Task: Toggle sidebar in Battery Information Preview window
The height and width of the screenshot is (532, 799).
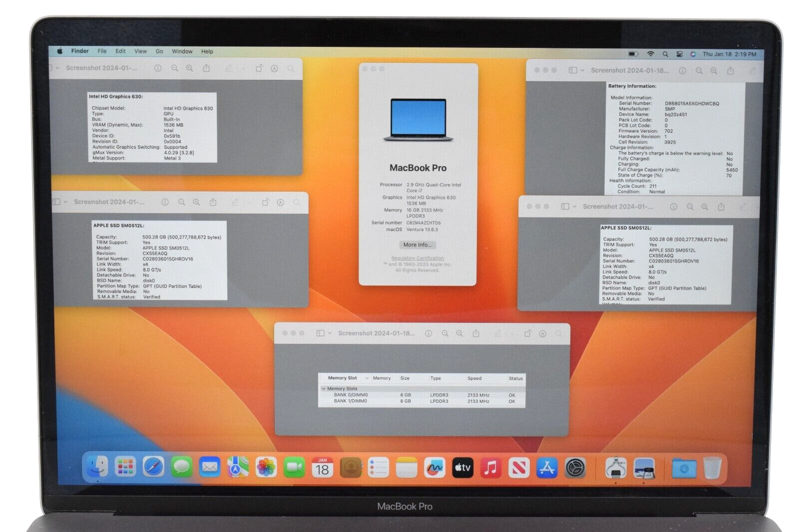Action: point(573,70)
